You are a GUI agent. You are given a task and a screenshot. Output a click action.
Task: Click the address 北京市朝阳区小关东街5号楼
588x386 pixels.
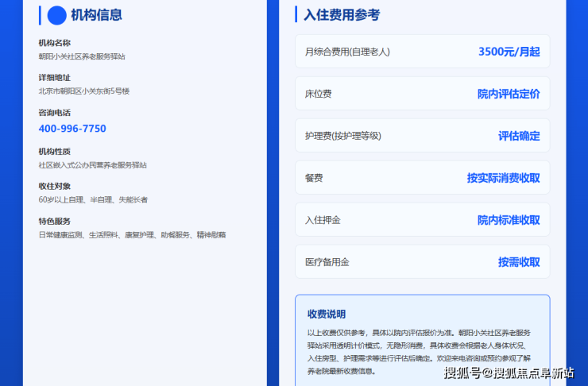(84, 91)
